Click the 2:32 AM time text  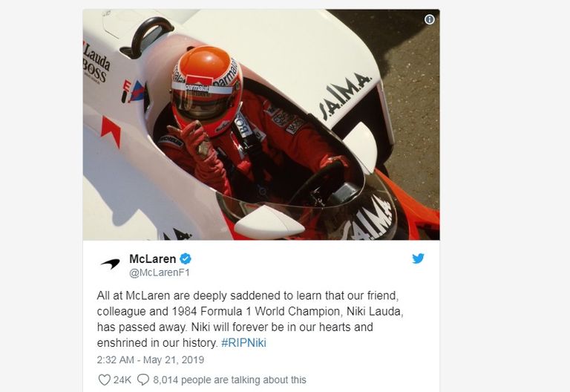tap(115, 360)
